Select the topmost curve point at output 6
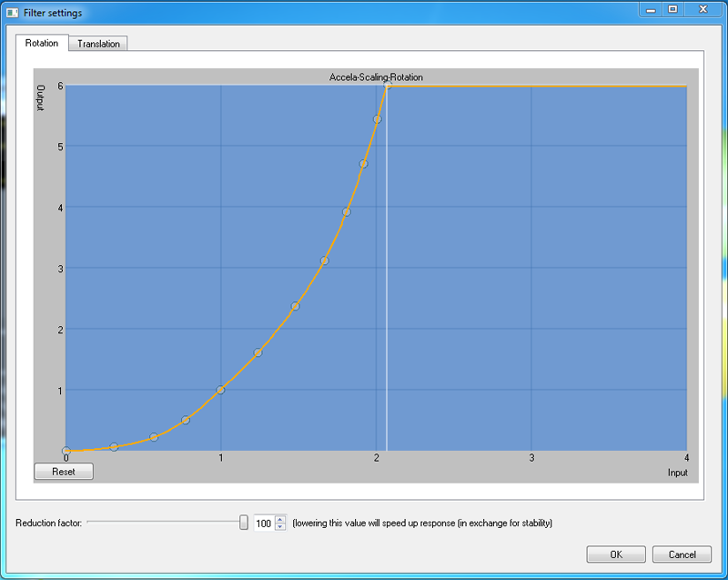Viewport: 728px width, 580px height. pos(388,86)
